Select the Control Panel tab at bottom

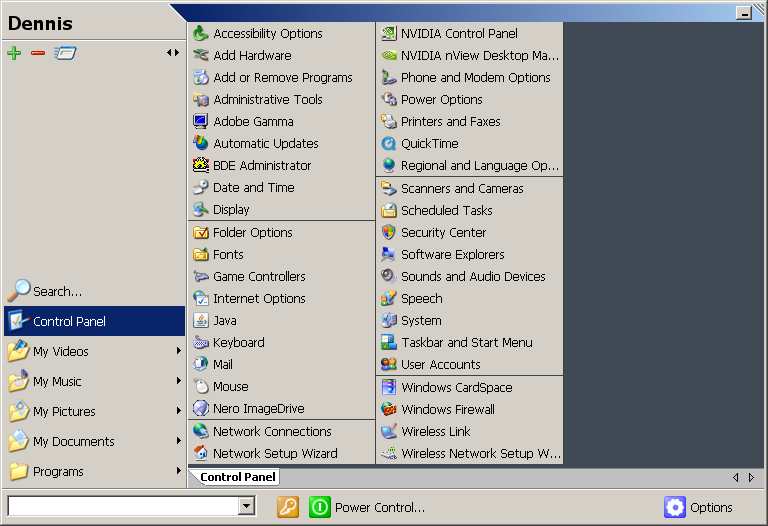pyautogui.click(x=238, y=477)
